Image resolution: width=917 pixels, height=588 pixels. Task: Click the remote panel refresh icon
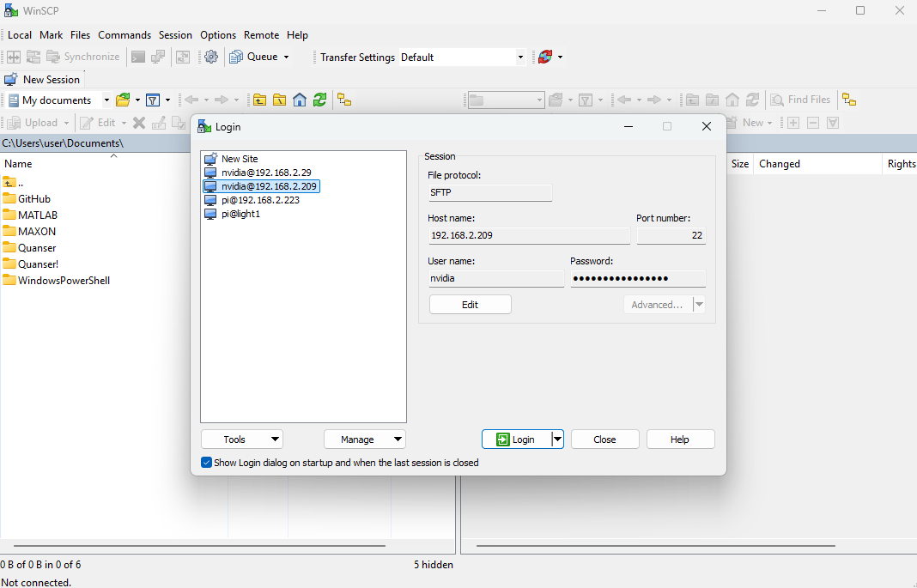tap(752, 100)
